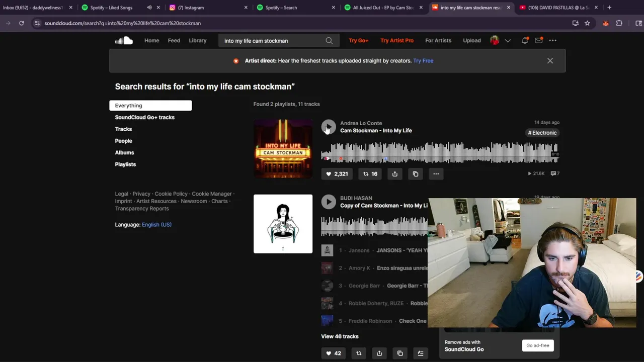The height and width of the screenshot is (362, 644).
Task: Copy link of BUDI HASAN playlist
Action: coord(400,353)
